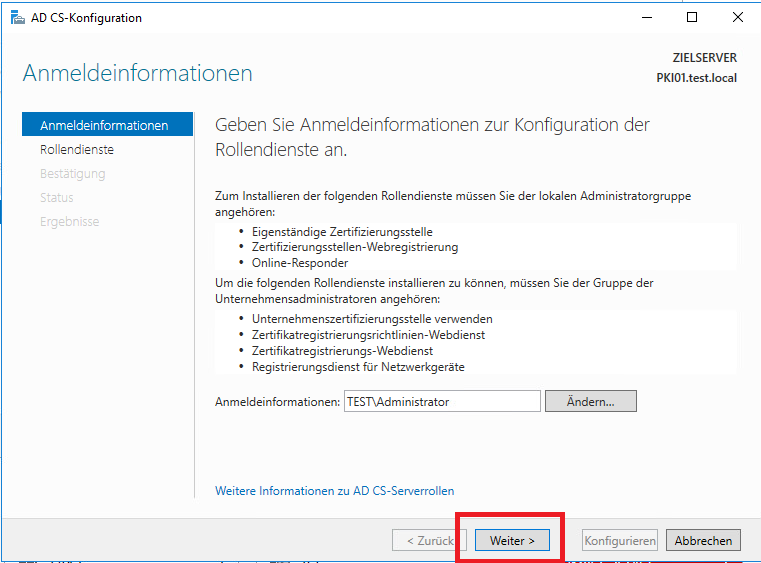Open the Status step in sidebar
Screen dimensions: 761x563
[57, 197]
